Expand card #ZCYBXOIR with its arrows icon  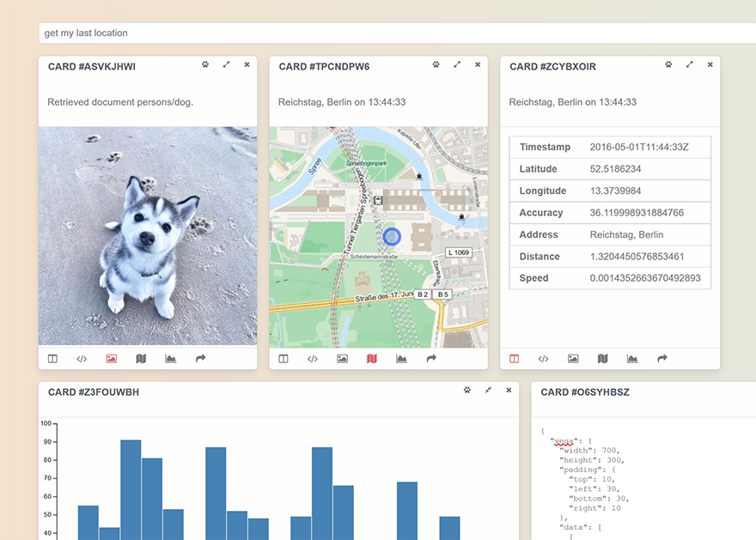(690, 64)
